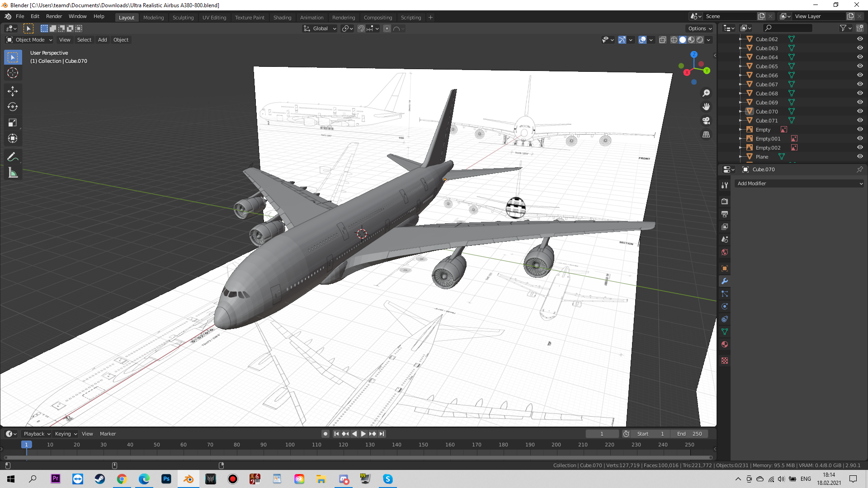Switch viewport to wireframe shading
Image resolution: width=868 pixels, height=488 pixels.
pyautogui.click(x=673, y=40)
